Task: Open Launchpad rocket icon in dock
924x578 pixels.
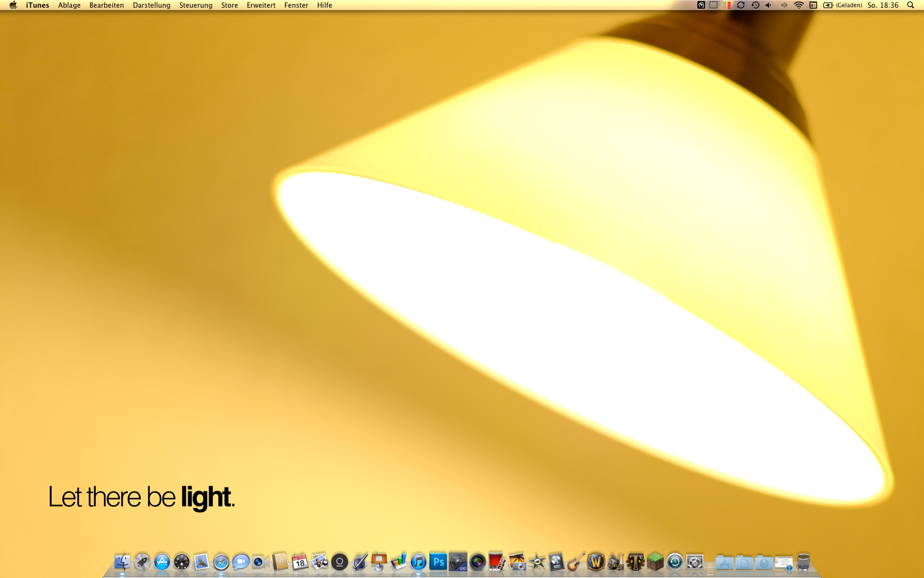Action: click(x=142, y=562)
